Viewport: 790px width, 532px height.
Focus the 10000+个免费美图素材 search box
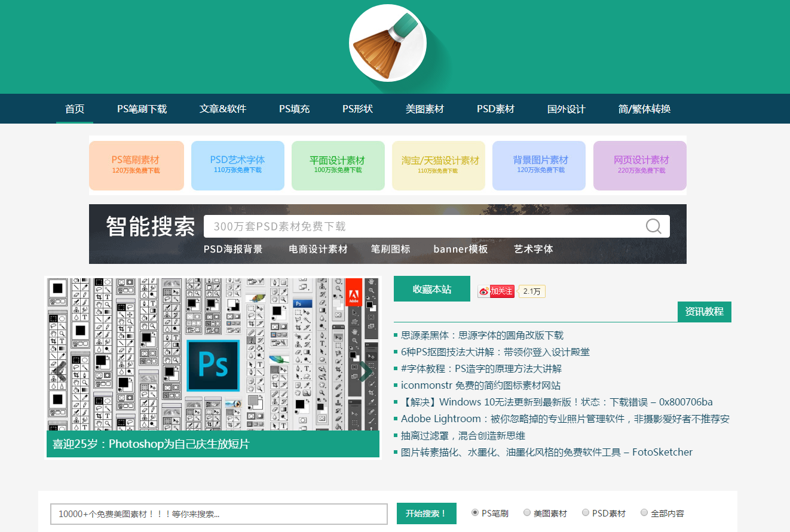[x=219, y=514]
